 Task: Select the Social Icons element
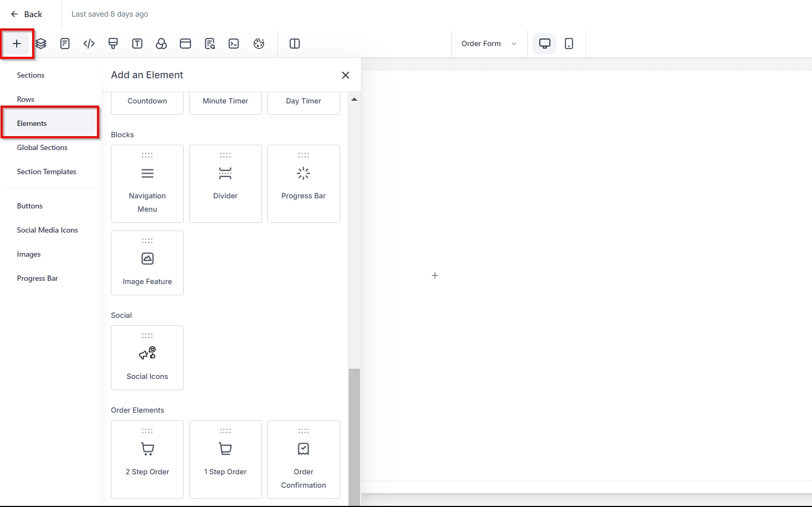147,357
